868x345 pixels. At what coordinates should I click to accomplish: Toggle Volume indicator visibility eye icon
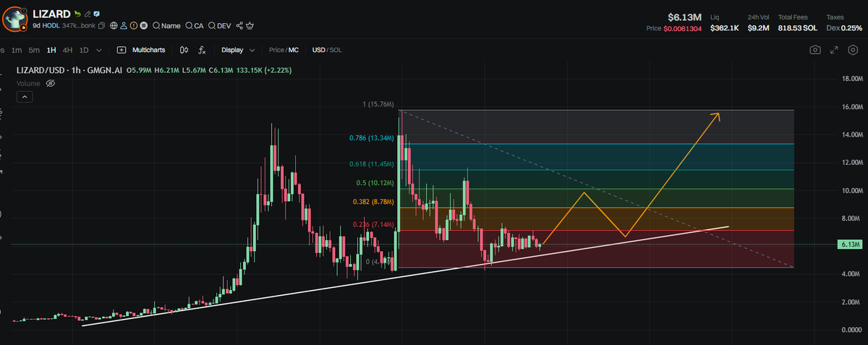pyautogui.click(x=51, y=83)
